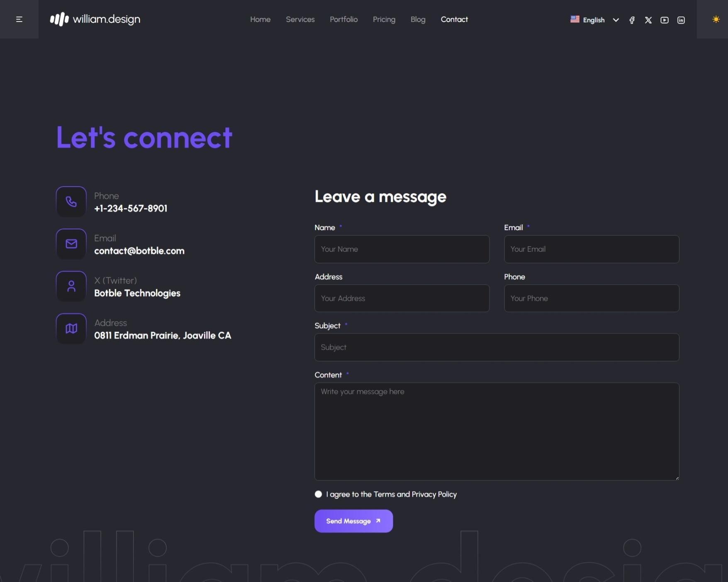This screenshot has width=728, height=582.
Task: Open the YouTube social icon
Action: 665,20
